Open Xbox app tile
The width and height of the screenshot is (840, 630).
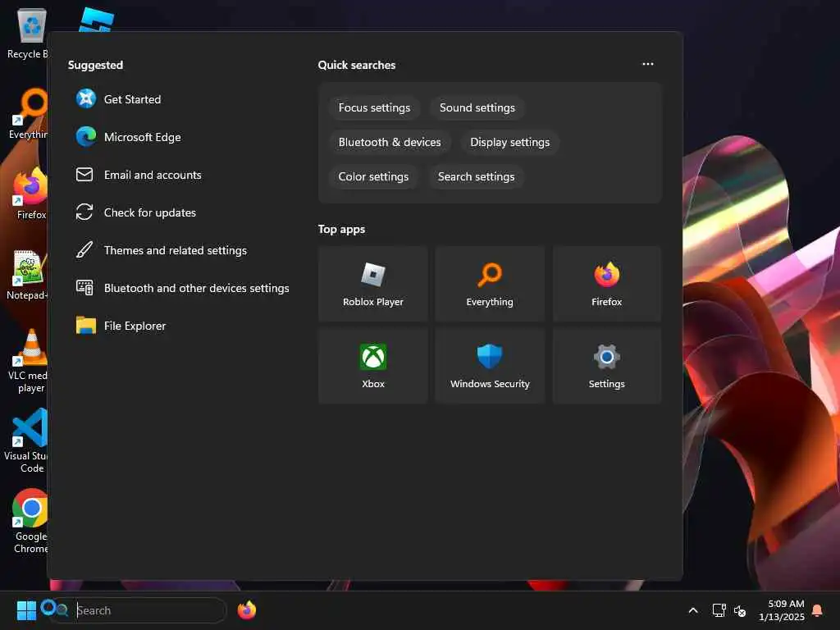pos(373,366)
